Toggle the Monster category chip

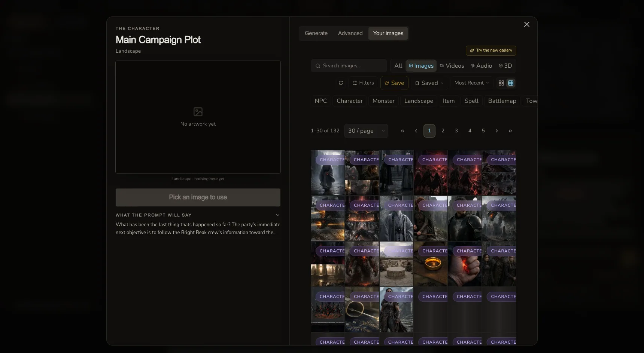click(383, 101)
